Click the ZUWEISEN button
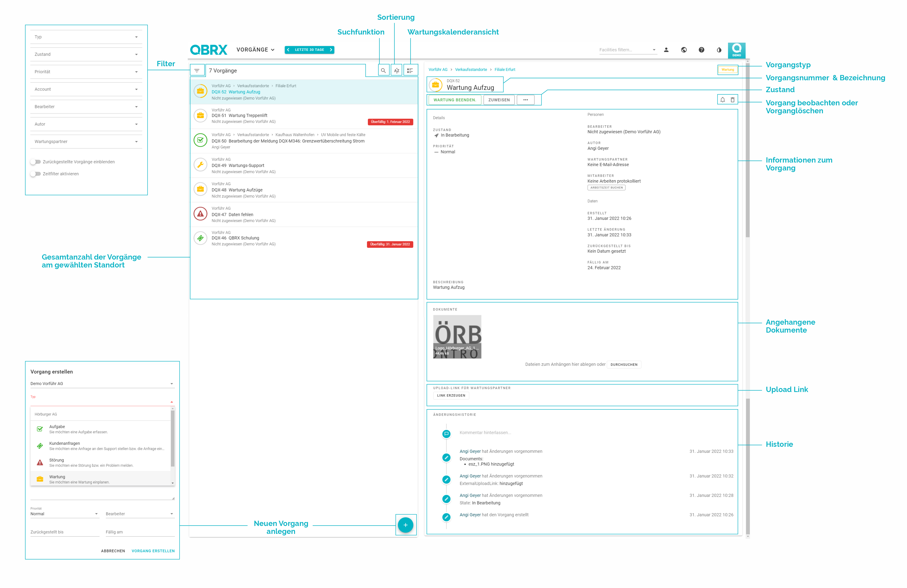 point(499,100)
